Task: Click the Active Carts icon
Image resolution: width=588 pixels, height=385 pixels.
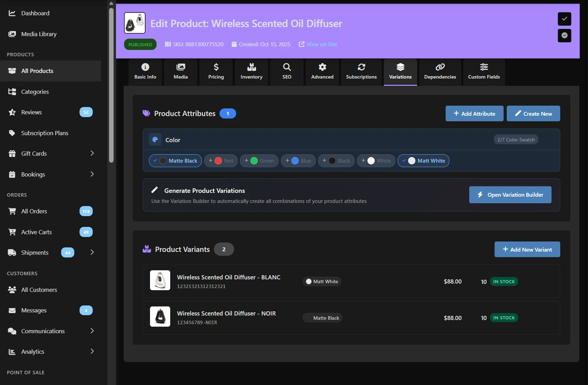Action: [12, 232]
